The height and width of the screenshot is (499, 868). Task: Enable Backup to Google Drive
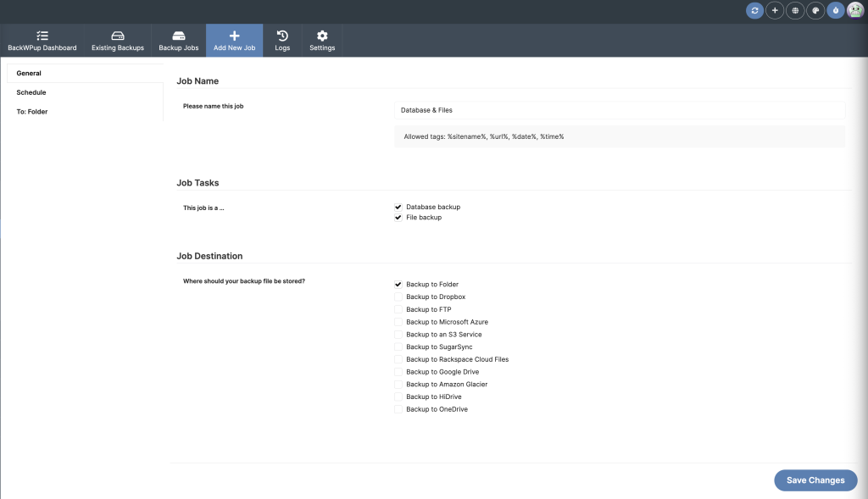[398, 371]
